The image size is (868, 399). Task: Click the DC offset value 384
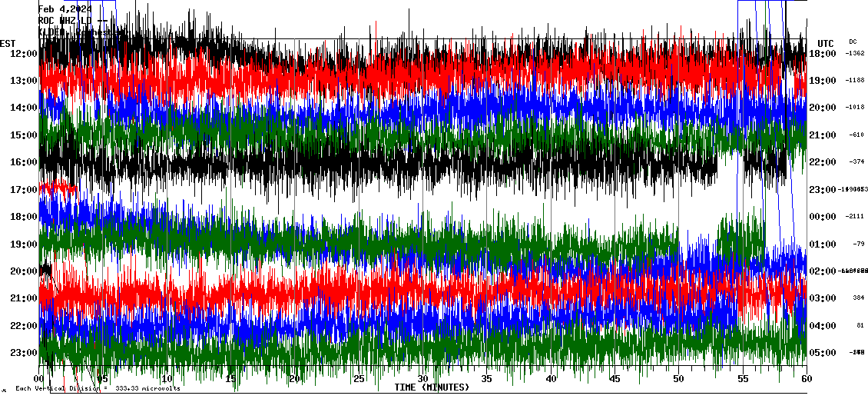click(856, 298)
